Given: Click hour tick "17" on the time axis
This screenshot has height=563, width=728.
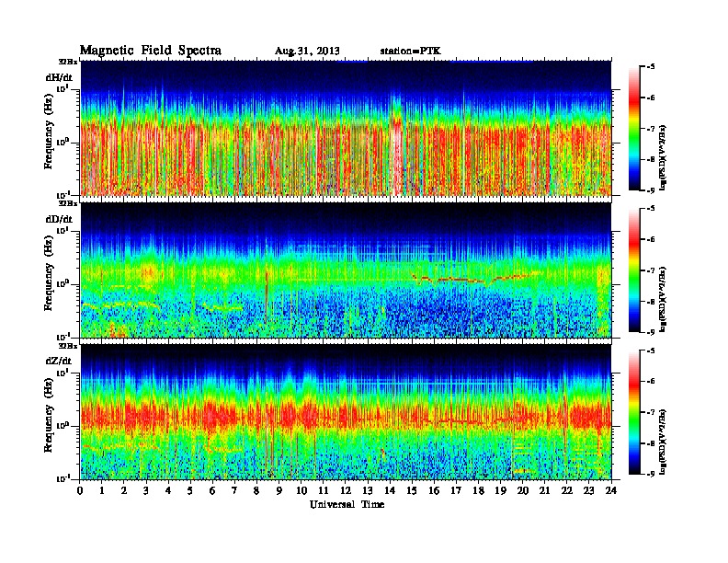Looking at the screenshot, I should (456, 490).
